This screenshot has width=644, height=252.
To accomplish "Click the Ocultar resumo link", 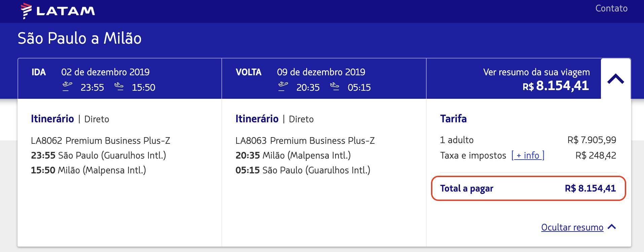I will coord(572,227).
